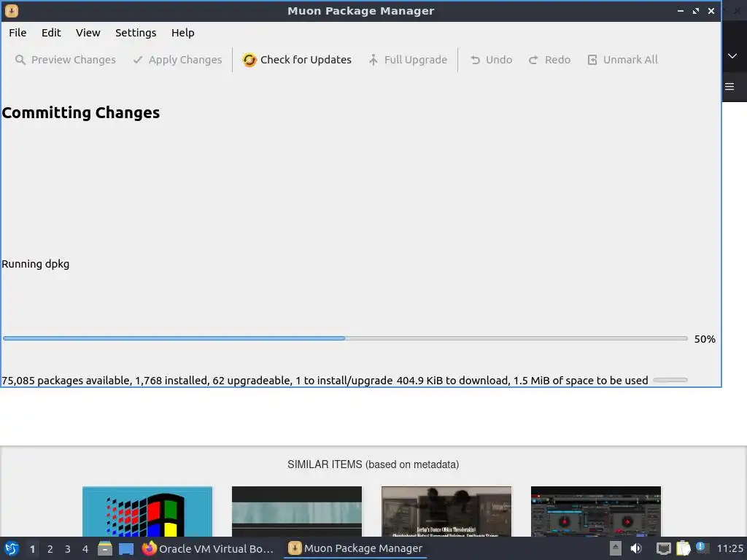
Task: Click Muon Package Manager taskbar entry
Action: click(x=355, y=548)
